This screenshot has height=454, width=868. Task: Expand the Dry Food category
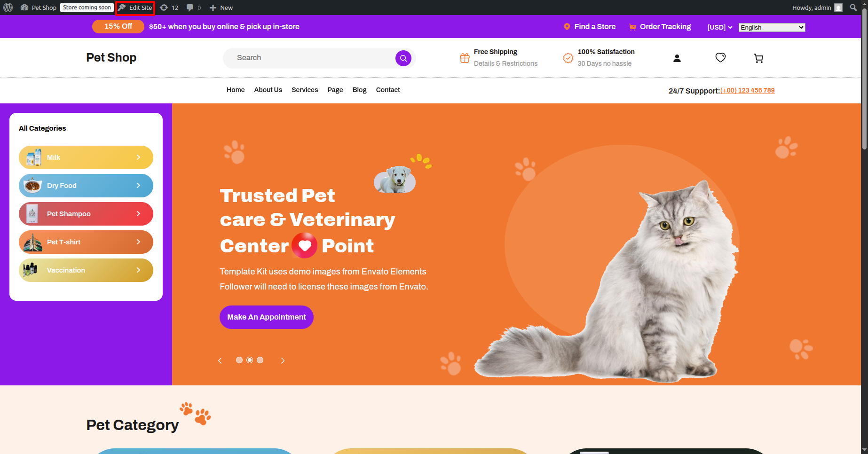click(86, 186)
